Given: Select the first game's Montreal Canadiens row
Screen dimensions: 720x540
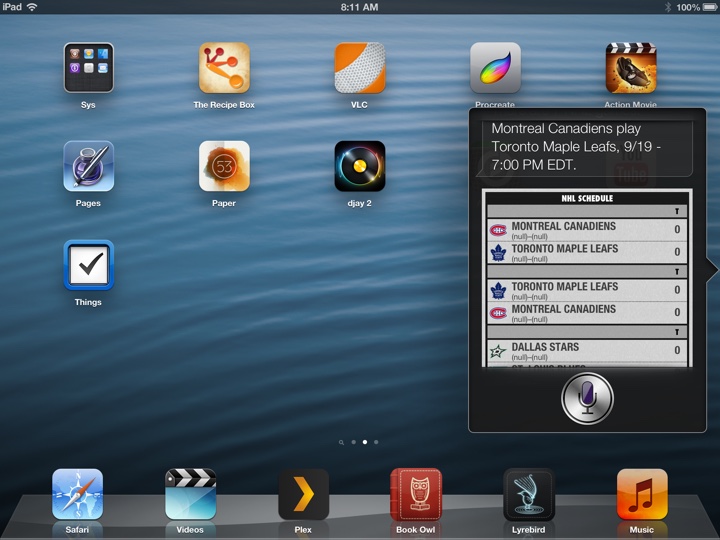Looking at the screenshot, I should pyautogui.click(x=587, y=230).
